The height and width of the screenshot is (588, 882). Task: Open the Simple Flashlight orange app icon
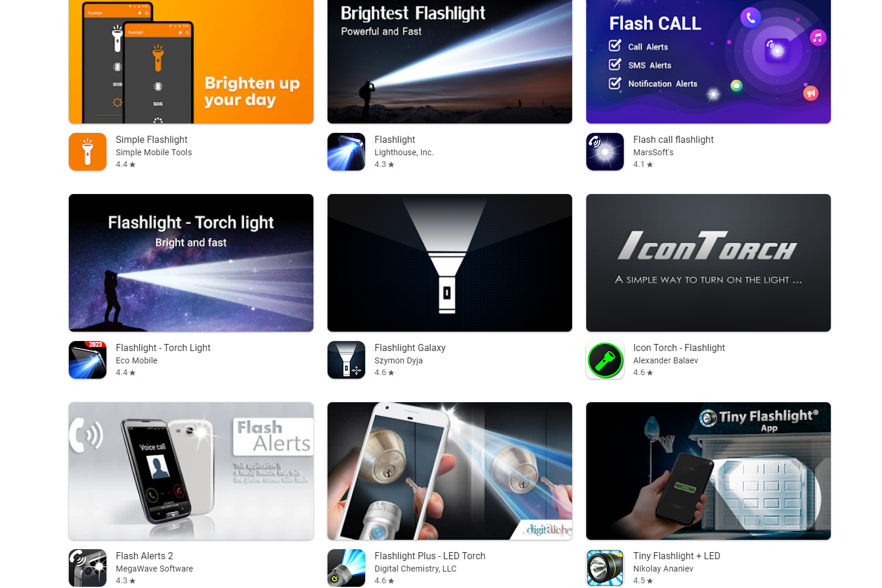(x=88, y=152)
